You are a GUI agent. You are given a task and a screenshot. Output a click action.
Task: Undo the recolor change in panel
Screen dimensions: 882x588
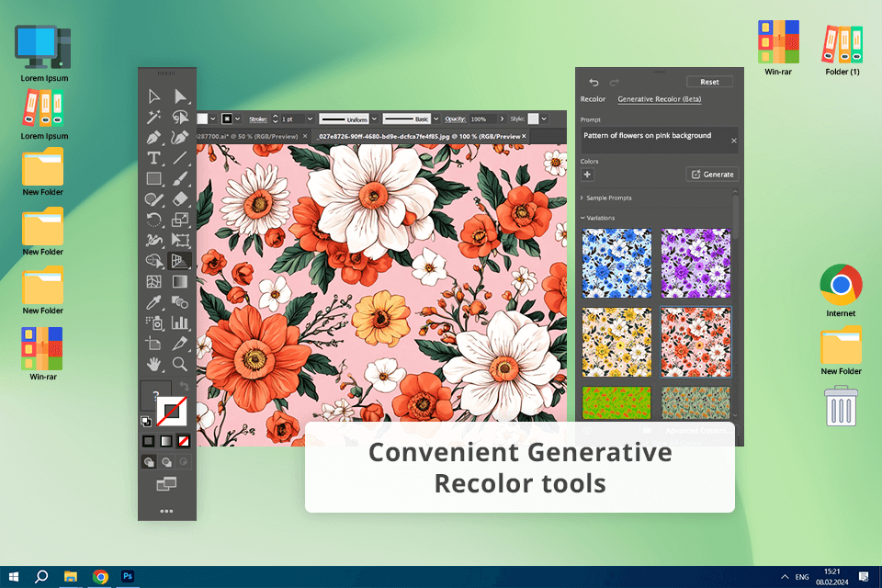click(594, 82)
